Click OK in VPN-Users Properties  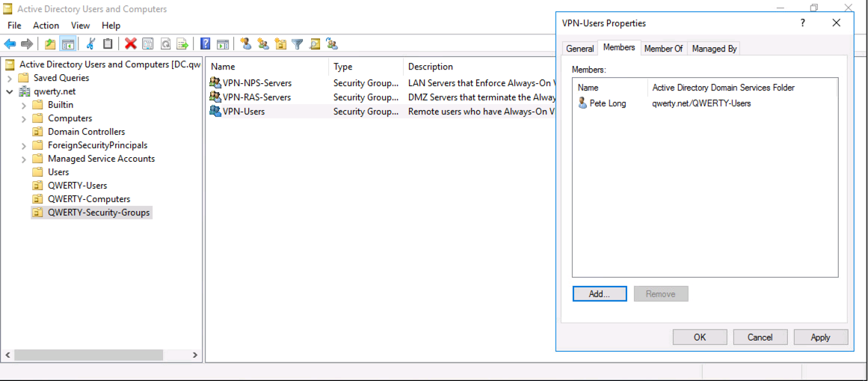tap(700, 337)
